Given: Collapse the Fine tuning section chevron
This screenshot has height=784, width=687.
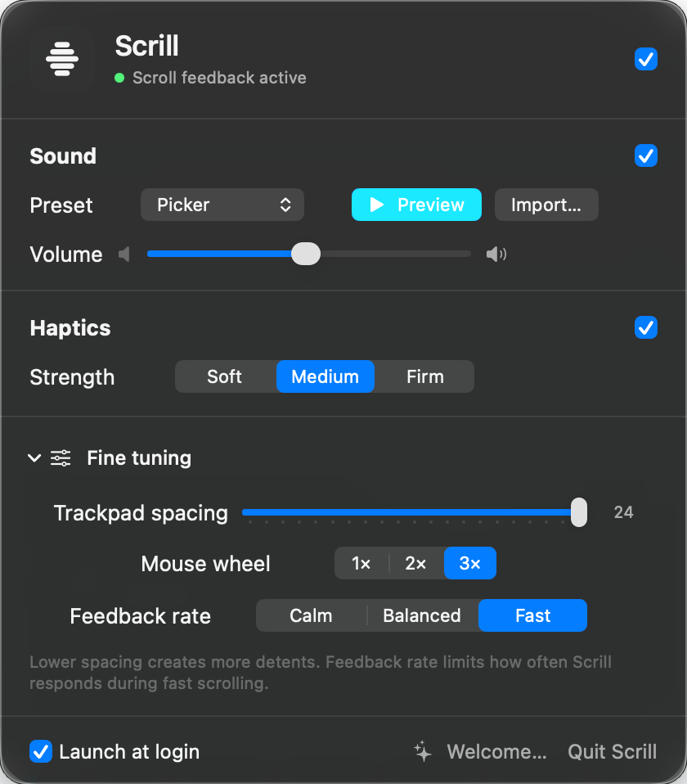Looking at the screenshot, I should tap(34, 458).
